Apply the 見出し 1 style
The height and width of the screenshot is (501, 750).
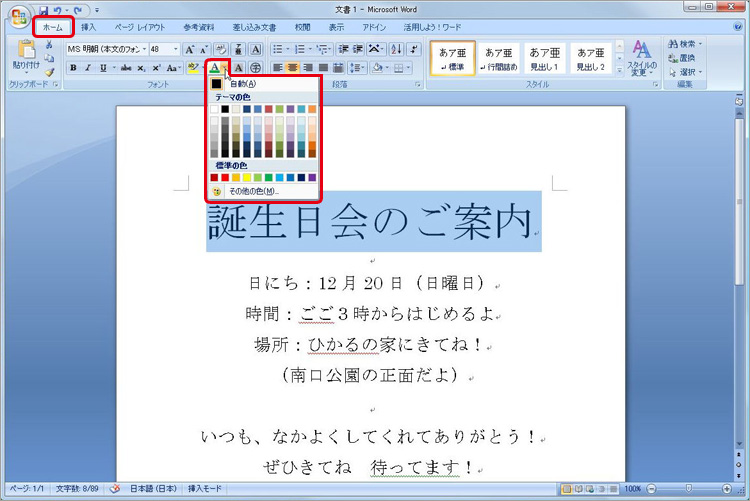[x=544, y=58]
